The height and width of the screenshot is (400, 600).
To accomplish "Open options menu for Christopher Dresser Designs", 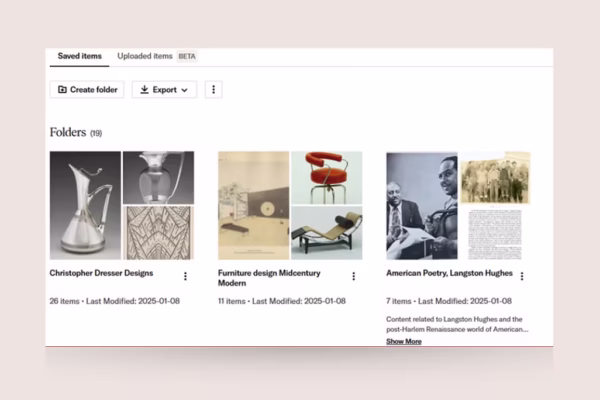I will tap(185, 276).
